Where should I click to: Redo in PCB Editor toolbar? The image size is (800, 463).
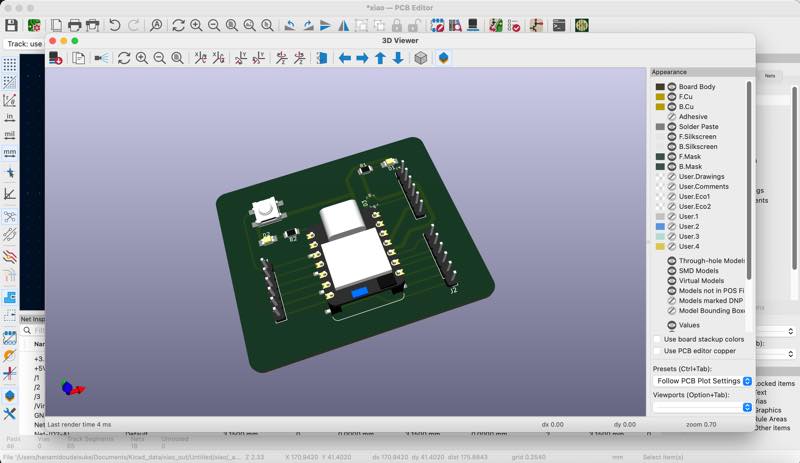pyautogui.click(x=133, y=25)
